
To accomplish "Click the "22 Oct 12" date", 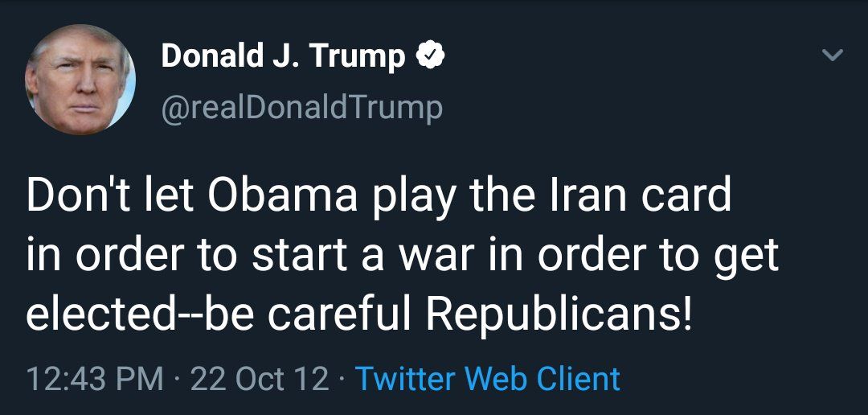I will (260, 378).
